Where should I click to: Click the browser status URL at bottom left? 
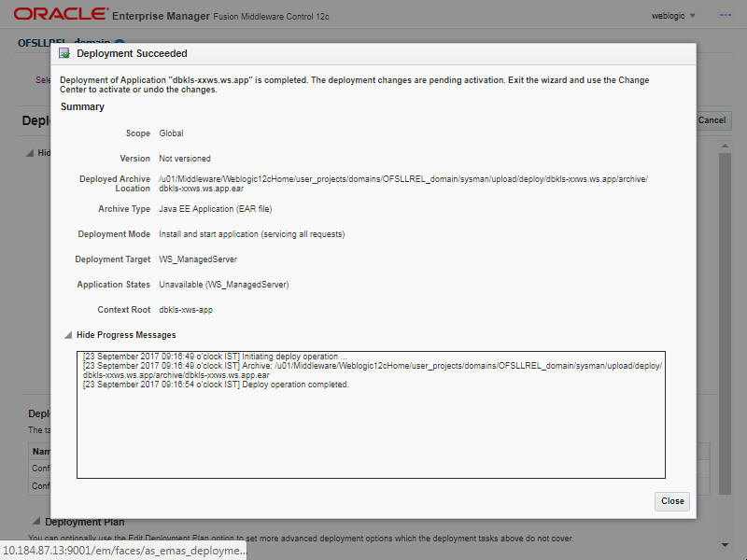[124, 551]
